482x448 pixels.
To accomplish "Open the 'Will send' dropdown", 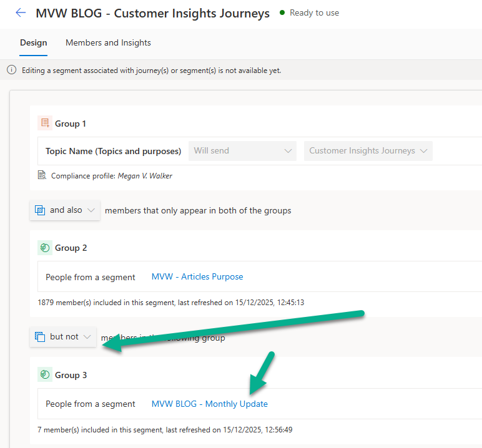I will pos(243,151).
